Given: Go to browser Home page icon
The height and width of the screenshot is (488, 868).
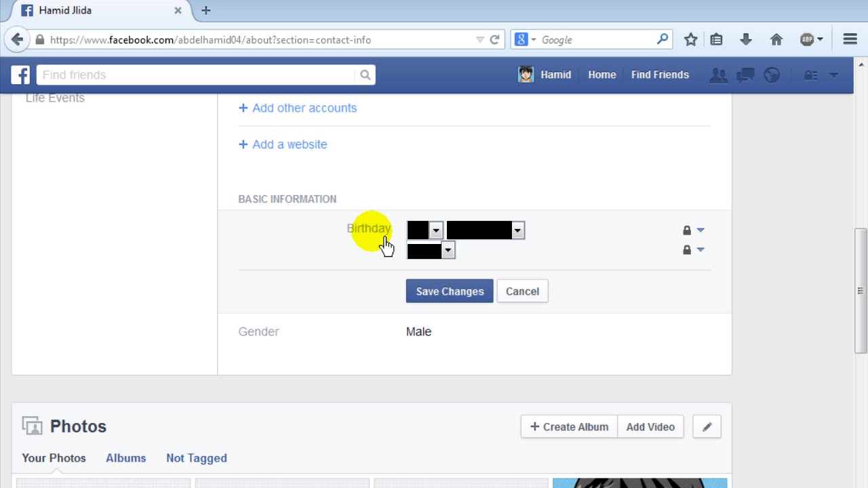Looking at the screenshot, I should [x=776, y=39].
